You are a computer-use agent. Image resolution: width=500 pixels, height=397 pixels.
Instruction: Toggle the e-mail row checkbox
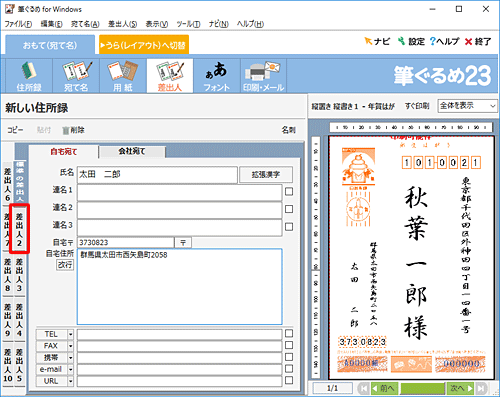coord(289,369)
